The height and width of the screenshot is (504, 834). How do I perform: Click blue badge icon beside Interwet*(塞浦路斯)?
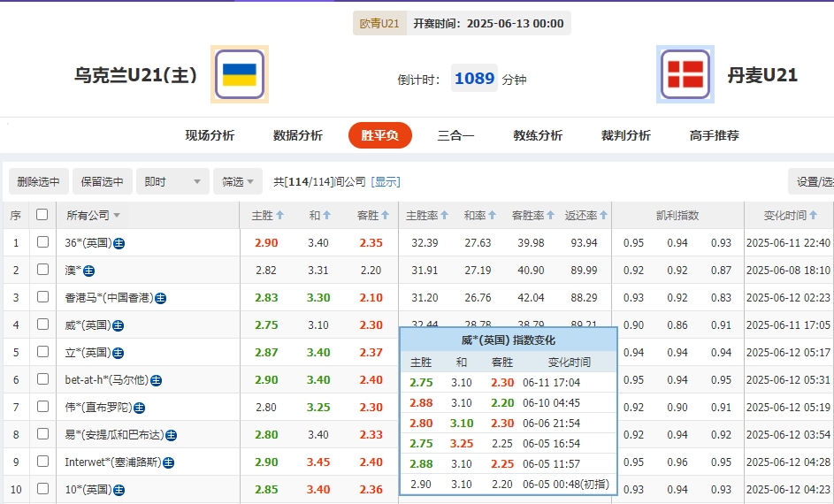click(x=168, y=462)
